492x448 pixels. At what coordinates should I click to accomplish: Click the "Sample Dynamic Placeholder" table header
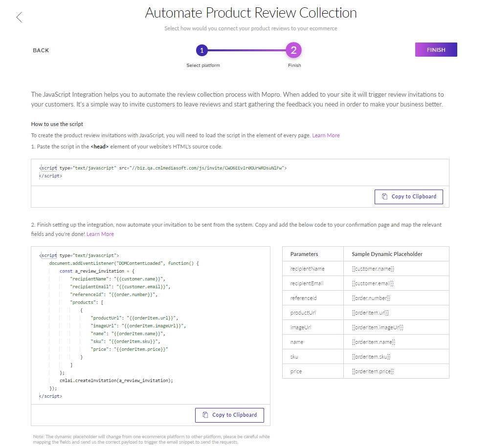387,254
